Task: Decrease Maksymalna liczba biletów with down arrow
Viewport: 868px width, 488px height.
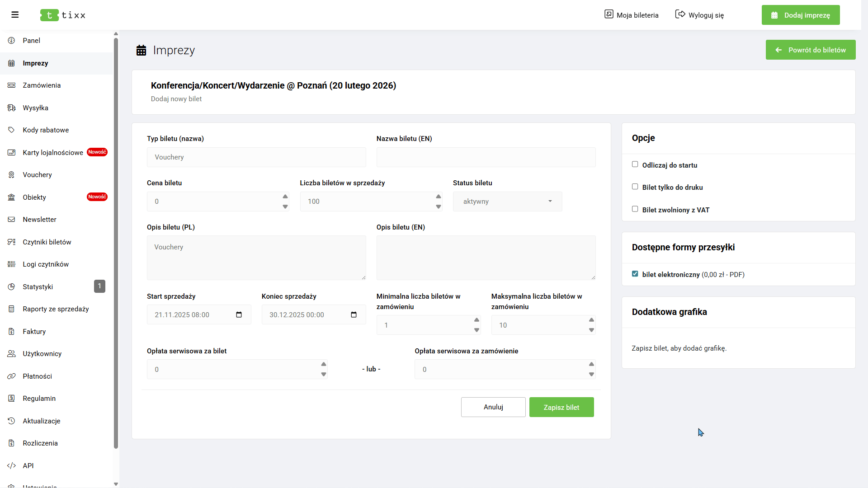Action: [x=591, y=330]
